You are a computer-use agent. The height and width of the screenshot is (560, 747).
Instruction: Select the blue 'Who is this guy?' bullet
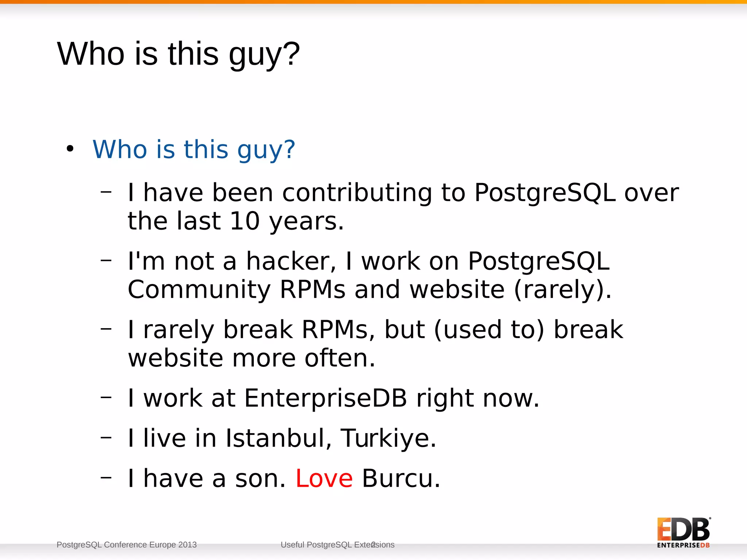click(x=194, y=150)
